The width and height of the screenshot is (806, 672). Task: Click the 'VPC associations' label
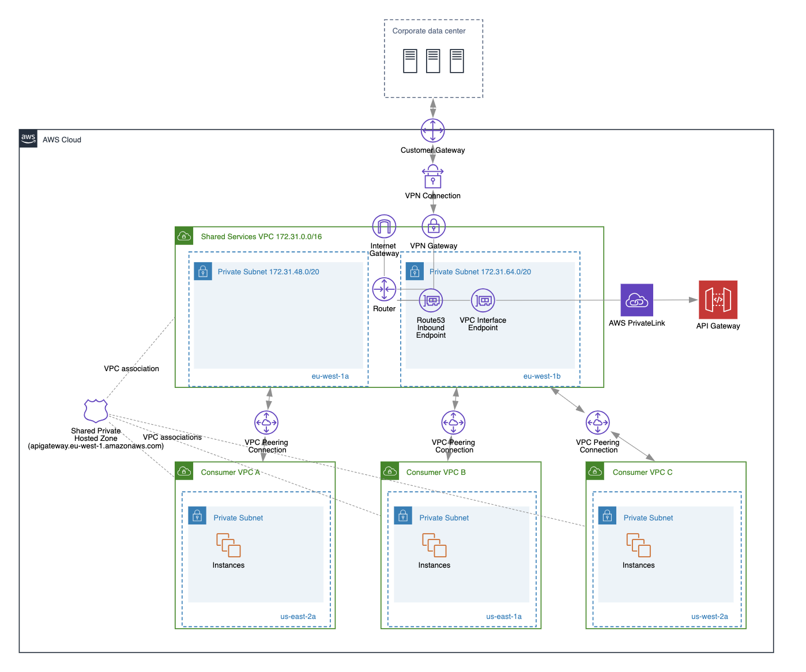coord(172,437)
